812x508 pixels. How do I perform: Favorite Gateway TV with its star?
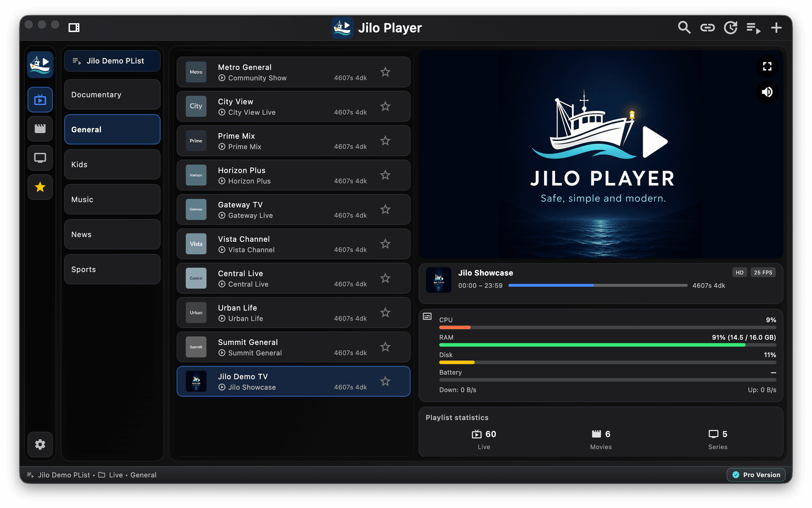pyautogui.click(x=385, y=209)
